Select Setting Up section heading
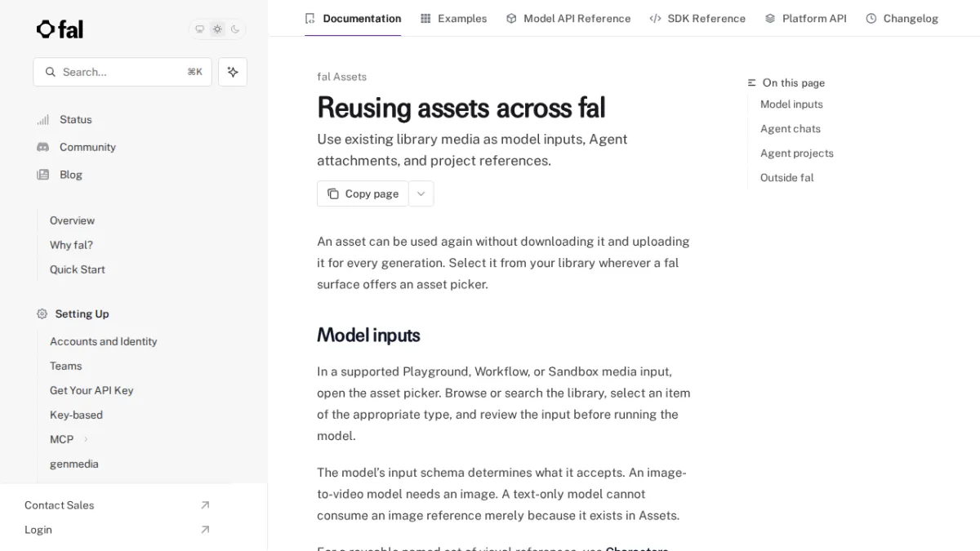The image size is (980, 551). [82, 314]
